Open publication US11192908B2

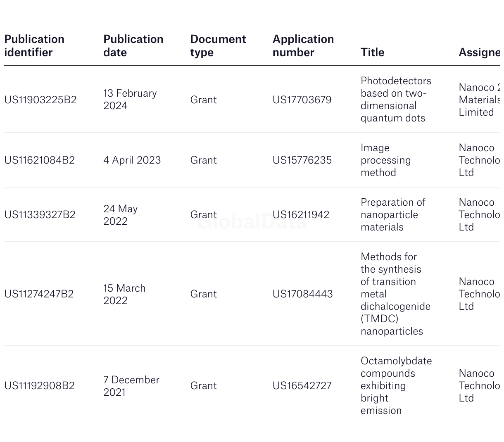point(39,386)
